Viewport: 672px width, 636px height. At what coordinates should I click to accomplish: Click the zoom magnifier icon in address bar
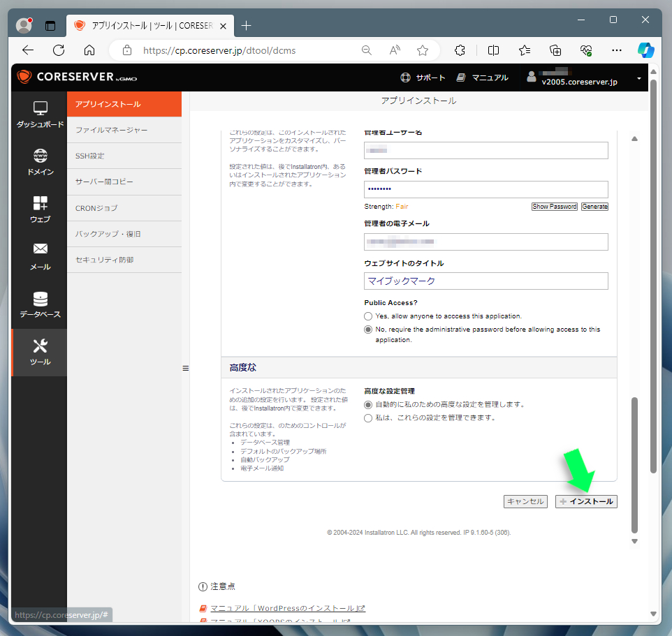click(x=367, y=50)
